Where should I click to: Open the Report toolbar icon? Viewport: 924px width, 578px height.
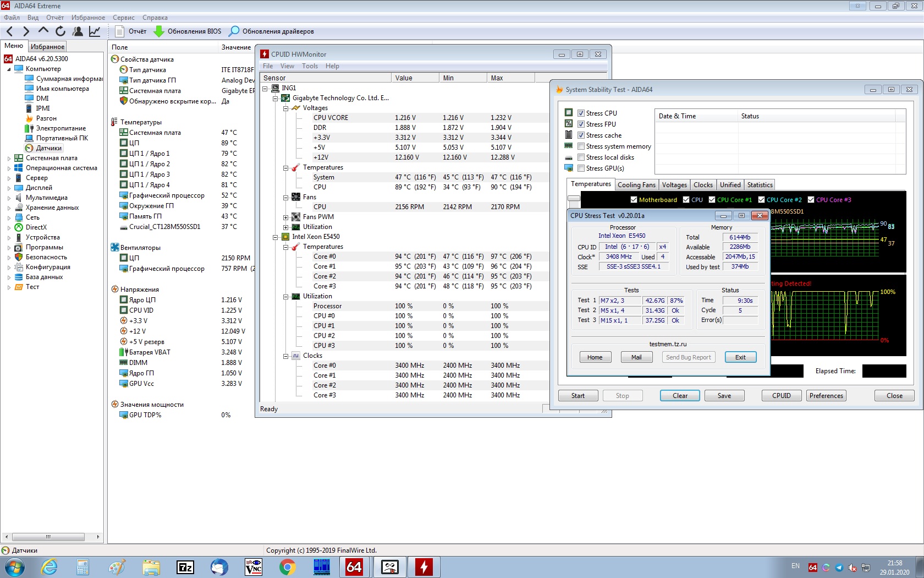click(x=119, y=31)
